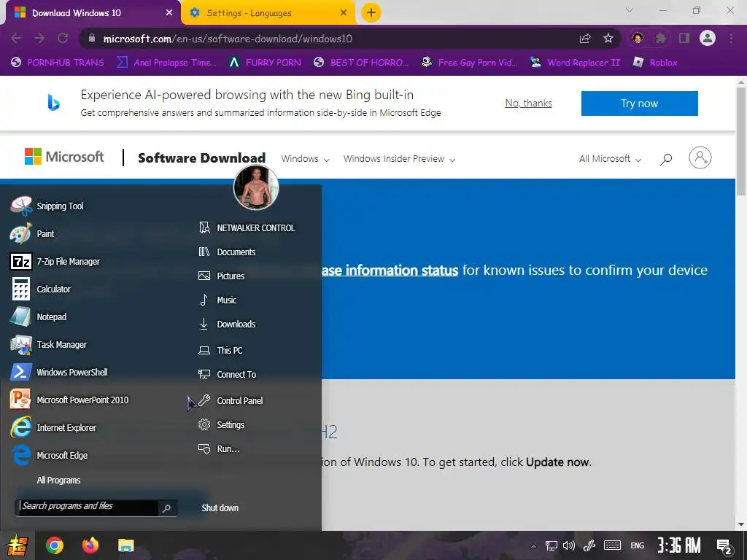Open Documents in start menu
The height and width of the screenshot is (560, 747).
click(227, 252)
